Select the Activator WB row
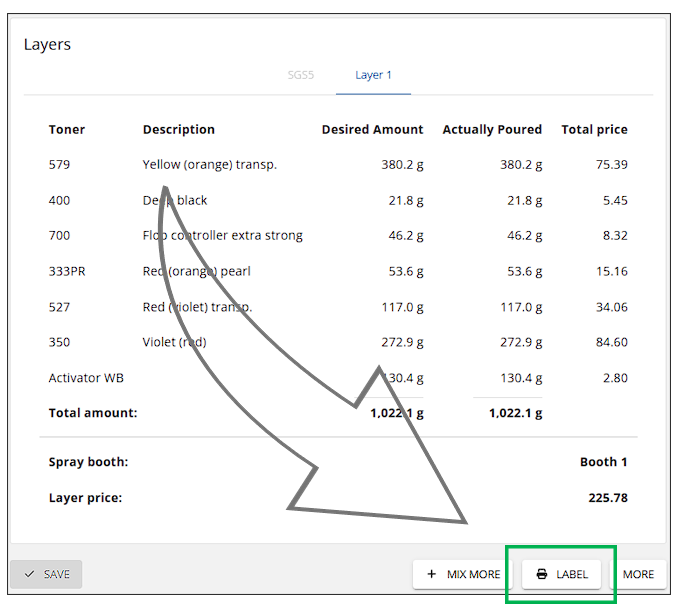Screen dimensions: 685x611 pyautogui.click(x=338, y=378)
